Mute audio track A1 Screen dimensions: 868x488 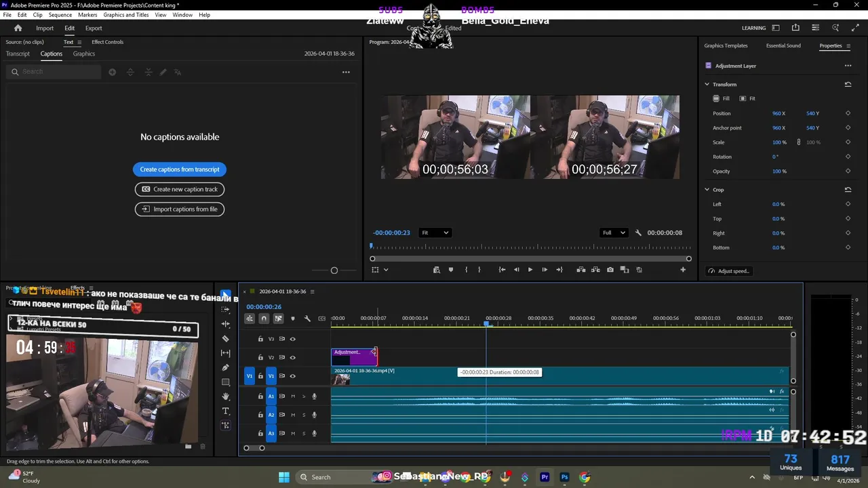(x=293, y=396)
